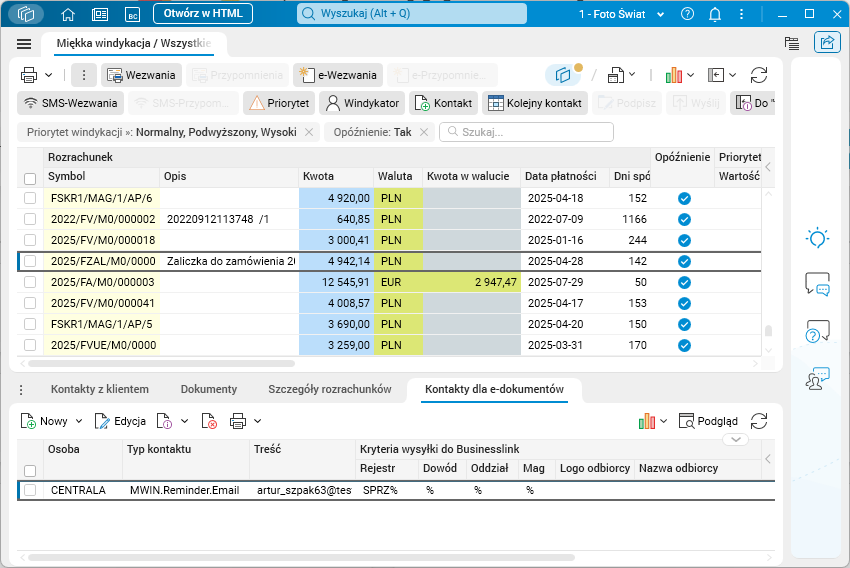
Task: Expand the document info dropdown in lower toolbar
Action: (x=184, y=421)
